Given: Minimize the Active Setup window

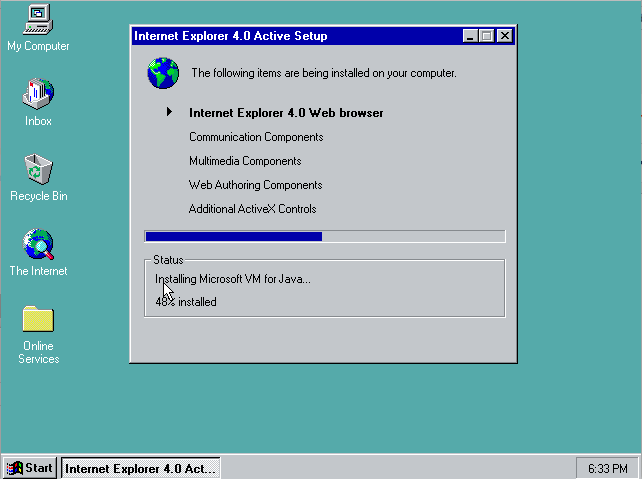Looking at the screenshot, I should pos(471,36).
